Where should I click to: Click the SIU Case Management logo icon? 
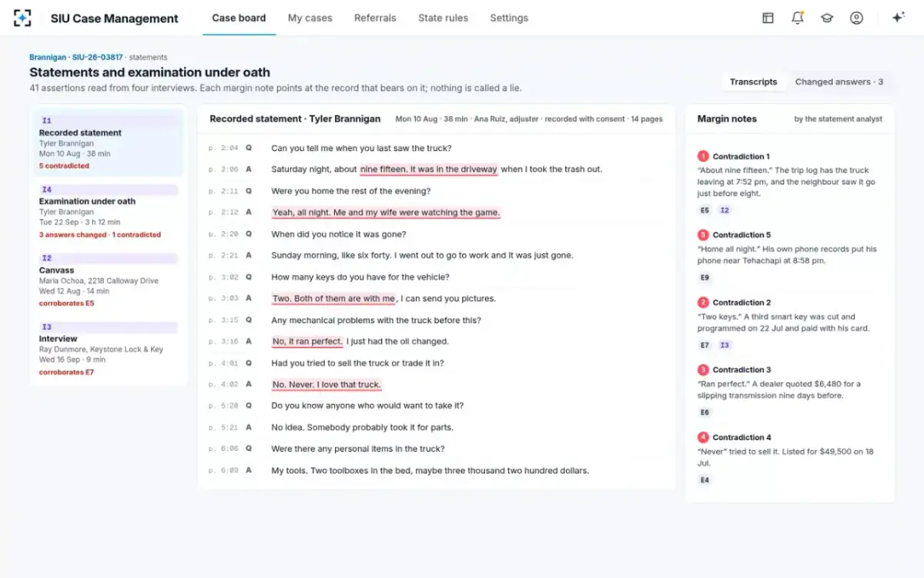tap(23, 18)
